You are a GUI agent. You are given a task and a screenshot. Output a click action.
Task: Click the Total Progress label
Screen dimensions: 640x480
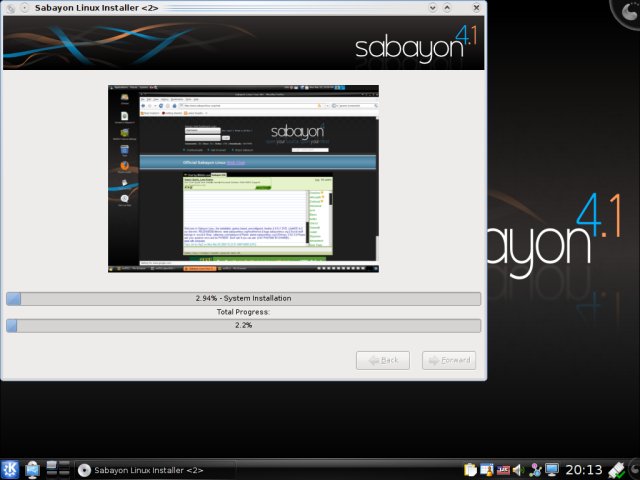pos(243,312)
